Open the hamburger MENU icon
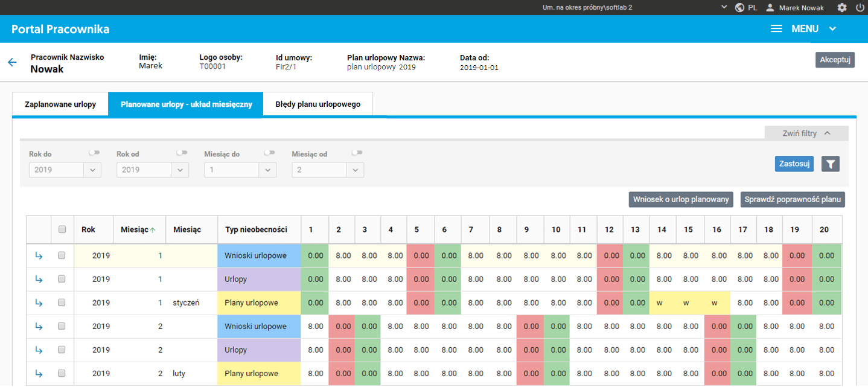 pos(777,29)
